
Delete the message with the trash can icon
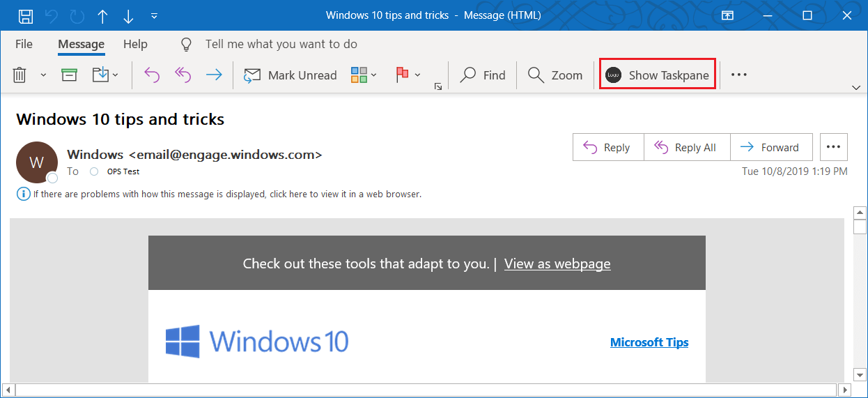pyautogui.click(x=20, y=75)
